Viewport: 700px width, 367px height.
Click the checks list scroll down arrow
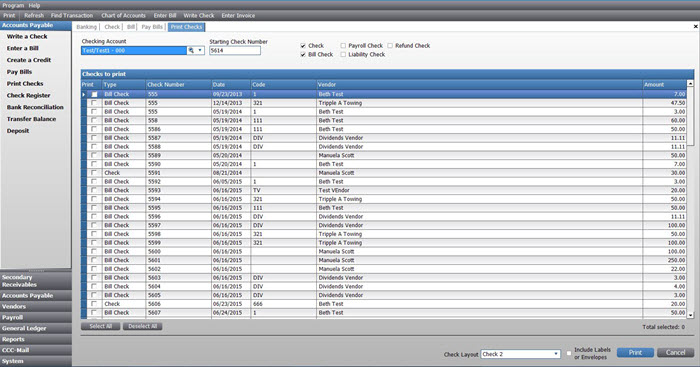[690, 315]
